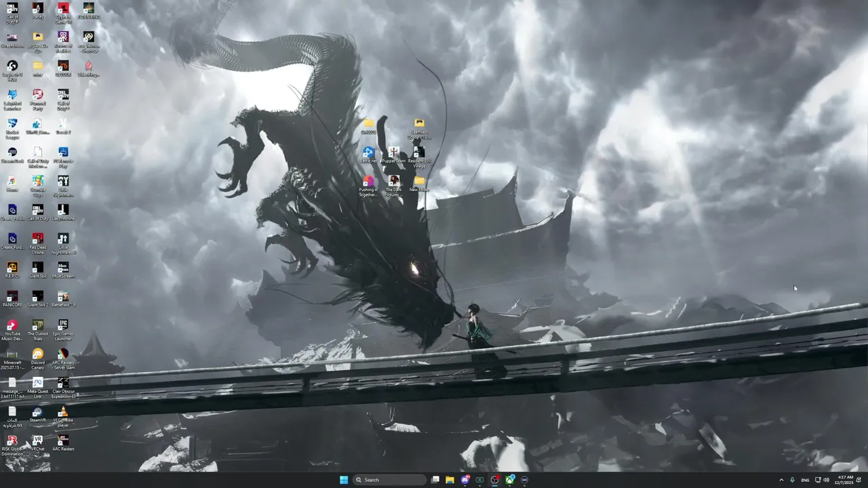Click the microphone tray icon
Screen dimensions: 868x488
coord(792,480)
